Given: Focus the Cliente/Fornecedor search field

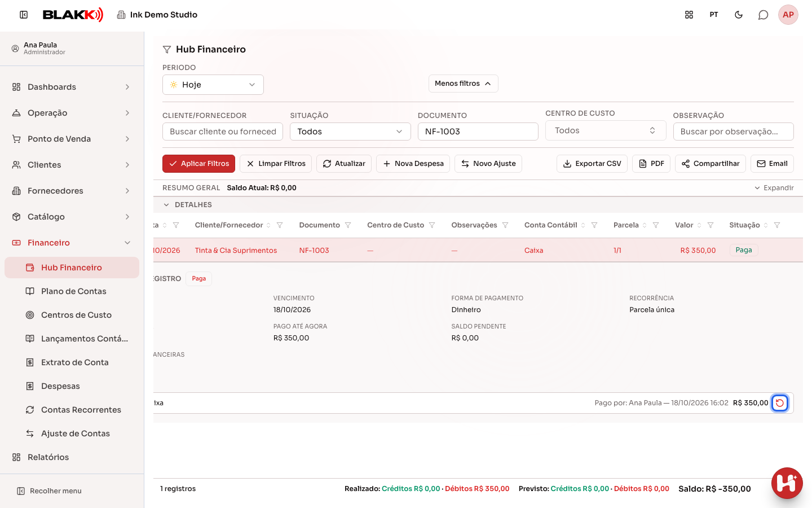Looking at the screenshot, I should point(223,132).
